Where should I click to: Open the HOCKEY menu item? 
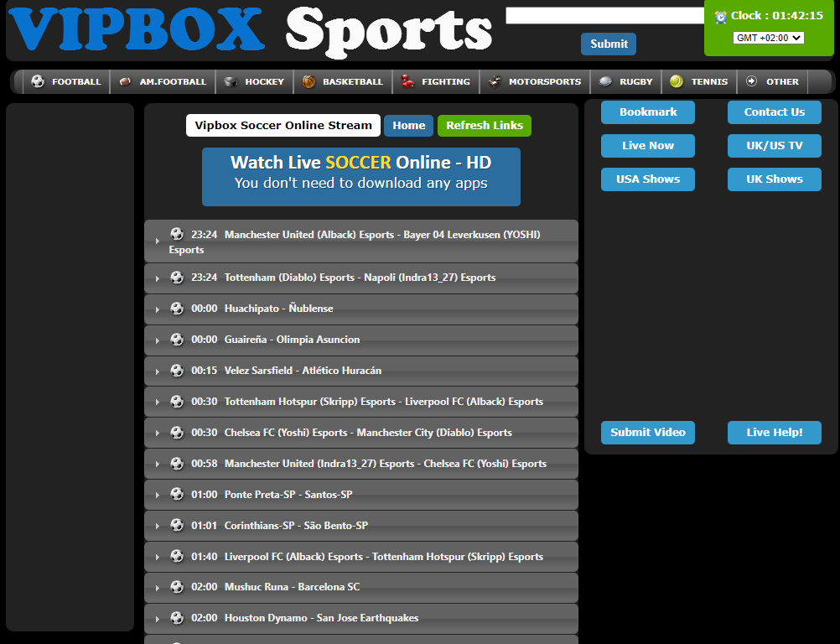[x=255, y=81]
